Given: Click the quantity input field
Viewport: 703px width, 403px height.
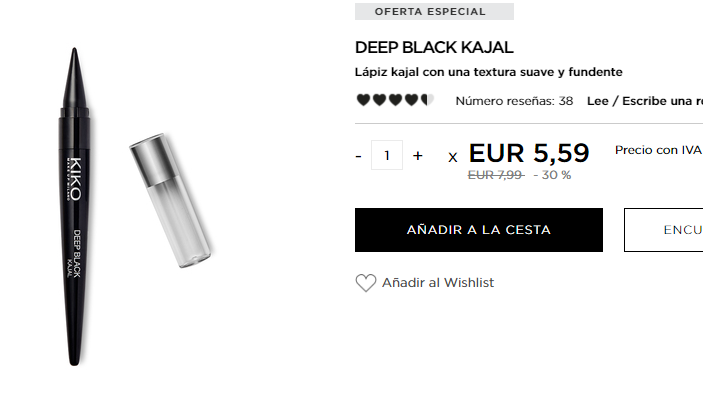Looking at the screenshot, I should tap(386, 155).
